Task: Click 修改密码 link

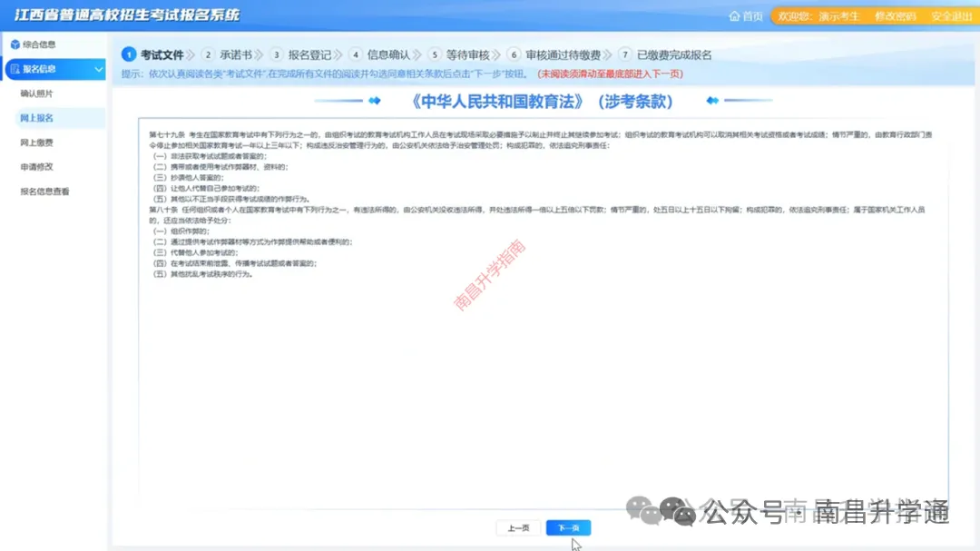Action: point(895,16)
